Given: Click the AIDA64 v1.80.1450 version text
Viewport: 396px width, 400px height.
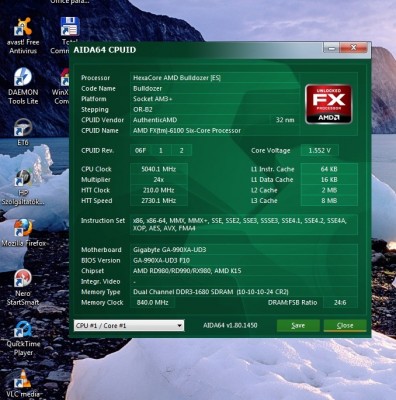Looking at the screenshot, I should 230,325.
